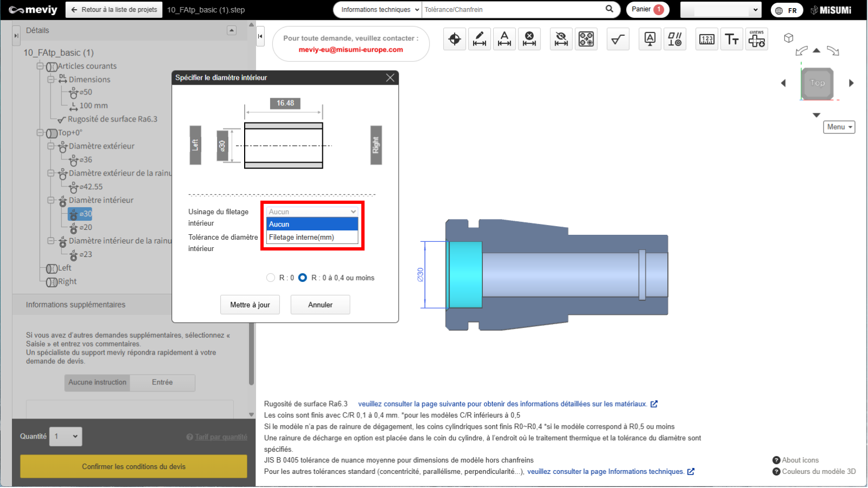The width and height of the screenshot is (868, 488).
Task: Click the 6VIEWS download icon
Action: [x=757, y=39]
